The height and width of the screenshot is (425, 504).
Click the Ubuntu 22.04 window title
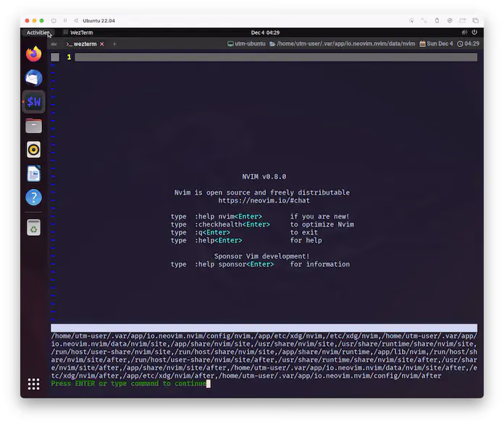(98, 20)
